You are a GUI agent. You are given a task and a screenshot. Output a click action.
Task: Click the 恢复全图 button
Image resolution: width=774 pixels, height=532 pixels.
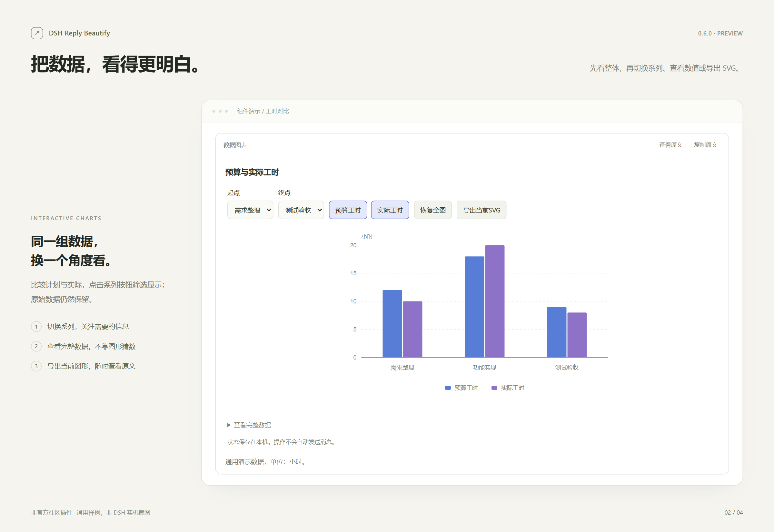tap(433, 210)
